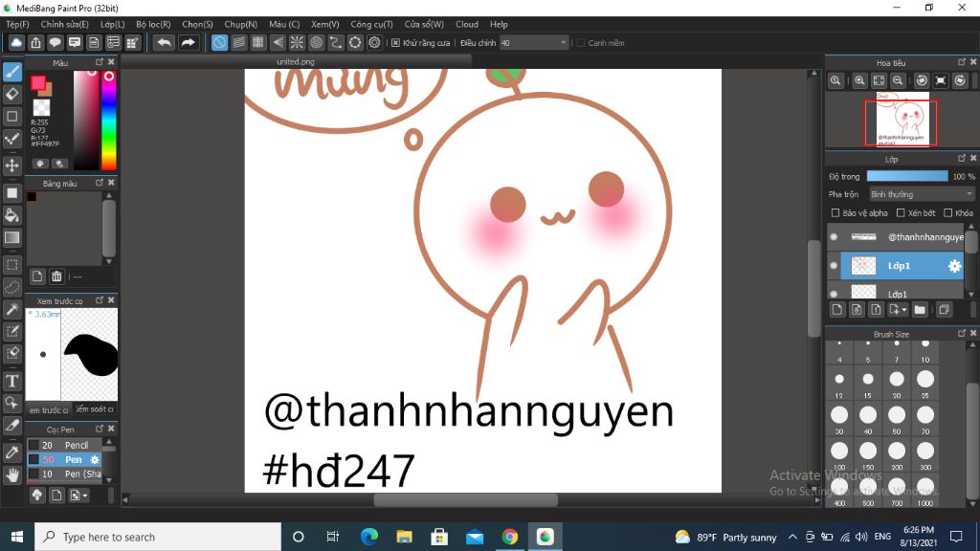This screenshot has height=551, width=980.
Task: Click the rainbow hue strip
Action: pyautogui.click(x=109, y=120)
